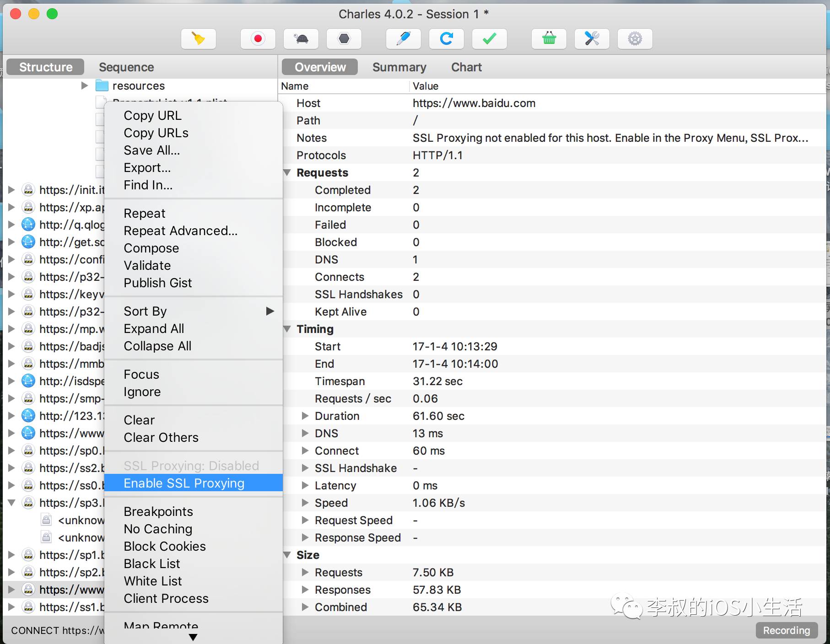Select the http://get.so host globe icon
The width and height of the screenshot is (830, 644).
28,242
